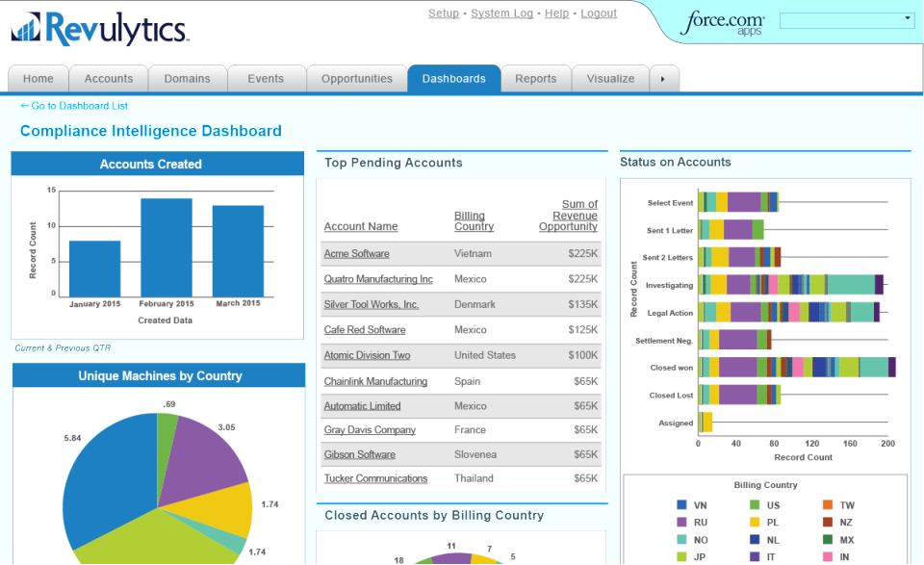
Task: Open the Opportunities tab
Action: point(356,79)
